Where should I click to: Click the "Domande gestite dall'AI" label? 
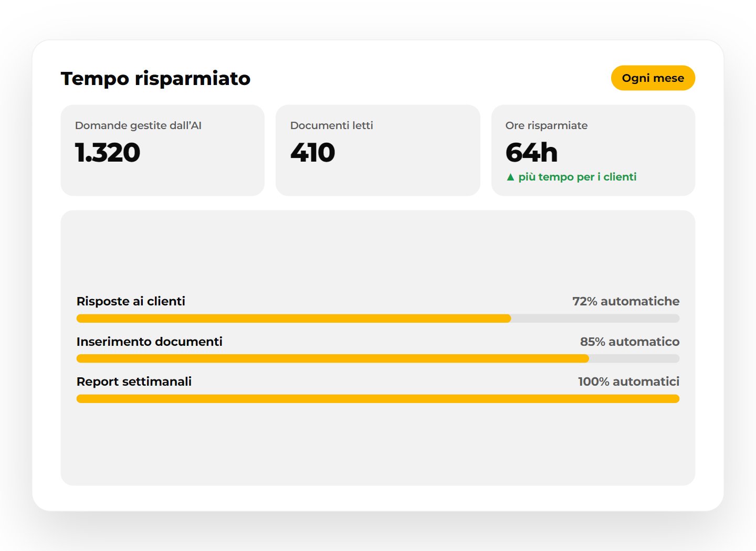(x=138, y=125)
